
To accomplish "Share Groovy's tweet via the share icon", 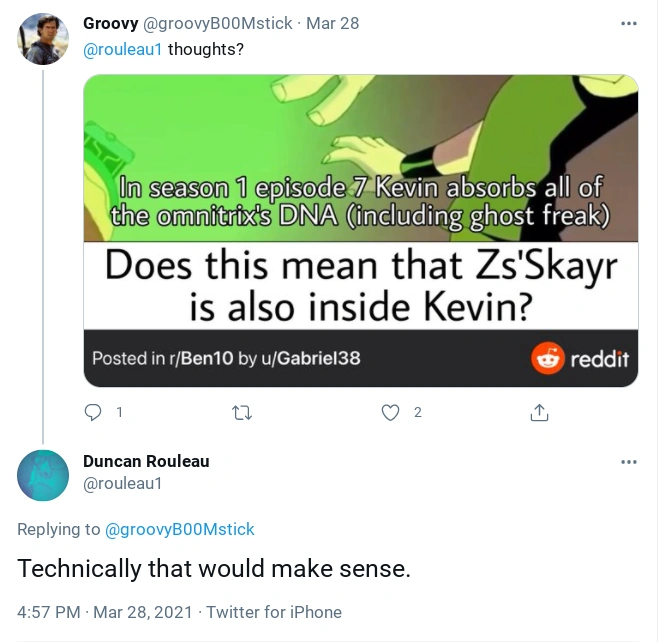I will pos(539,412).
